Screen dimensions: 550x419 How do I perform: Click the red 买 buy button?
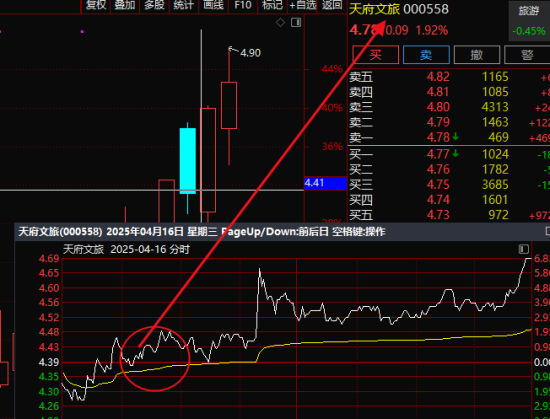[375, 55]
